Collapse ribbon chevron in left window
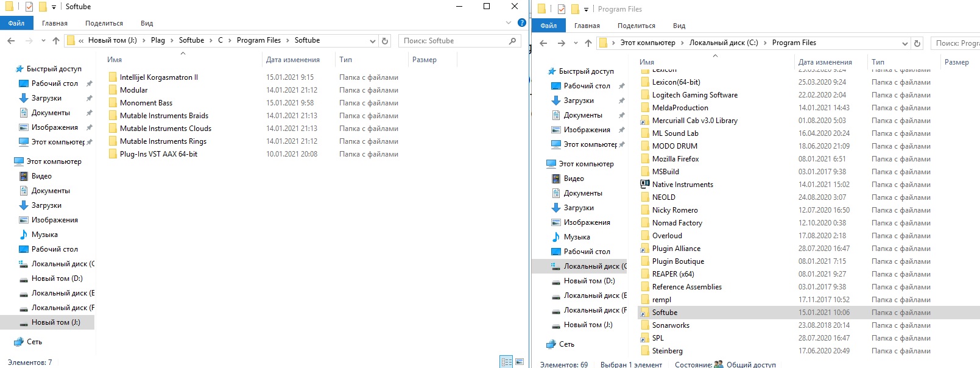Screen dimensions: 980x368 point(509,23)
